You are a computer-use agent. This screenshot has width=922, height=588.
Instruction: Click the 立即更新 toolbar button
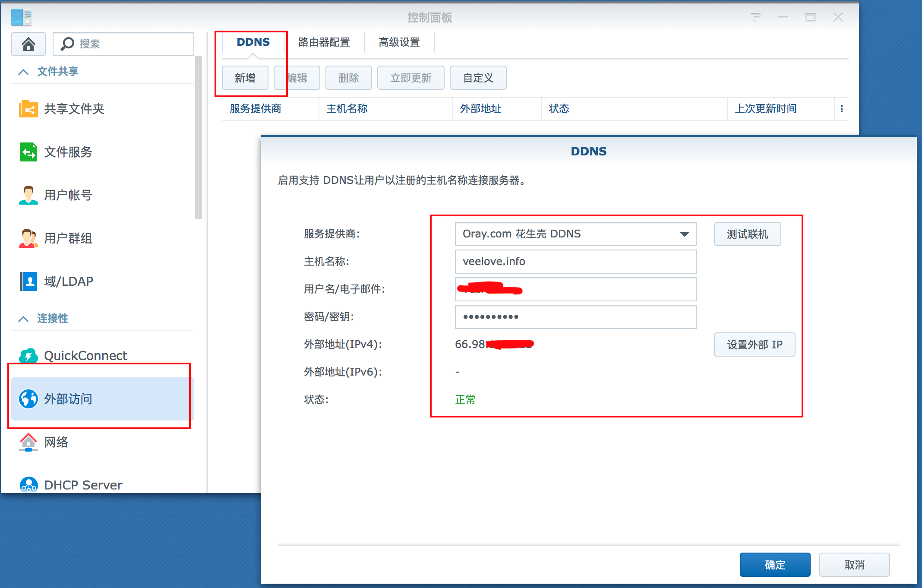410,76
